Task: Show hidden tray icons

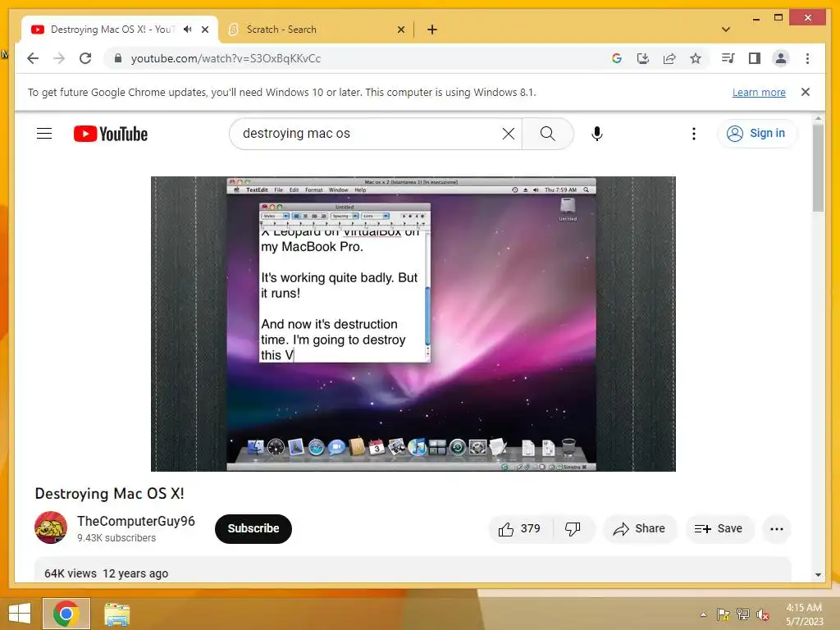Action: pyautogui.click(x=703, y=614)
